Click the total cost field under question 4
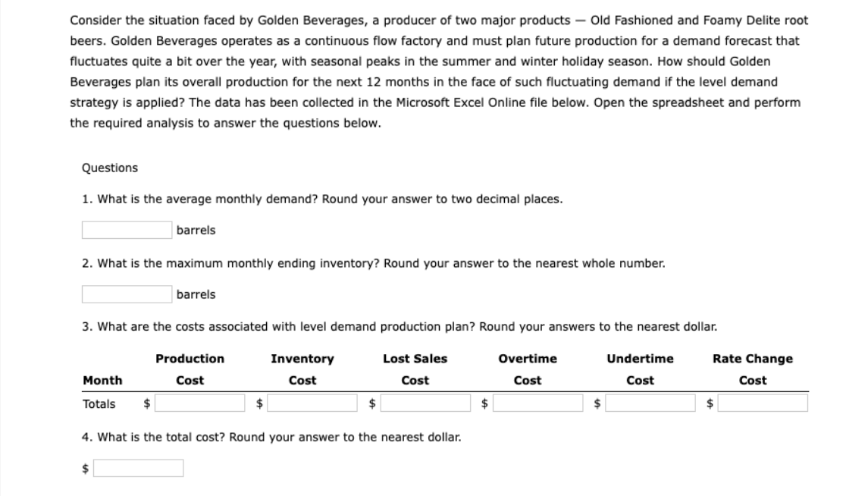Image resolution: width=868 pixels, height=496 pixels. tap(136, 467)
